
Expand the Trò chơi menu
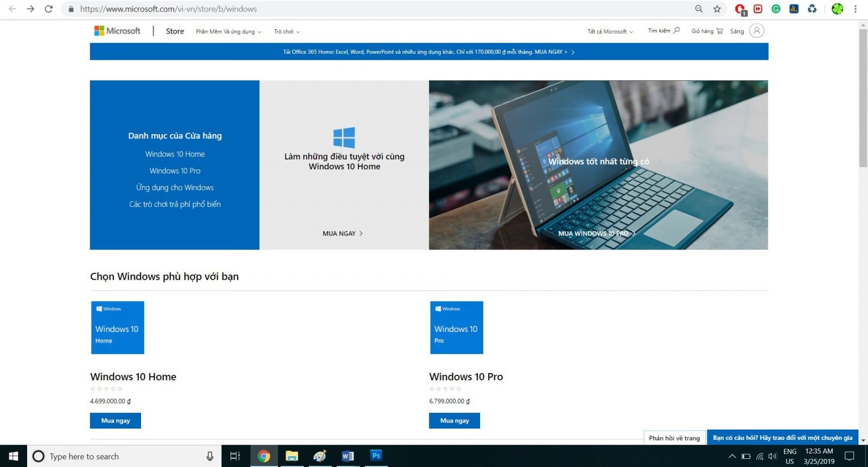(286, 31)
